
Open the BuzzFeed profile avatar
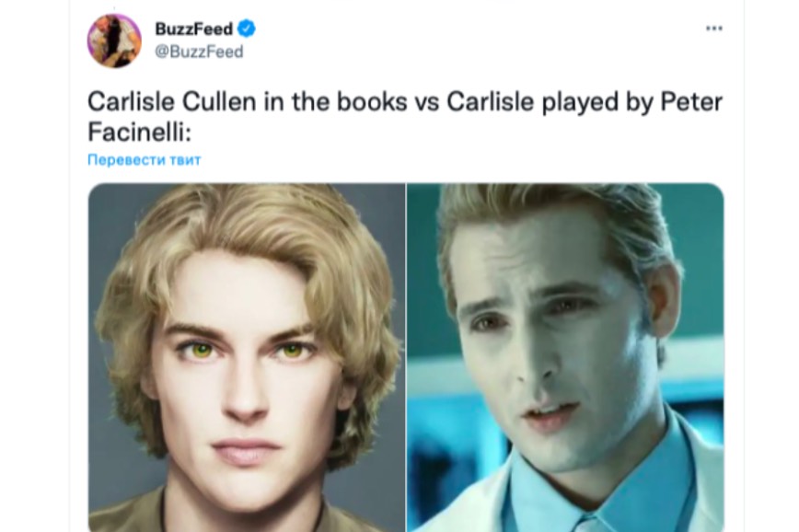[114, 40]
